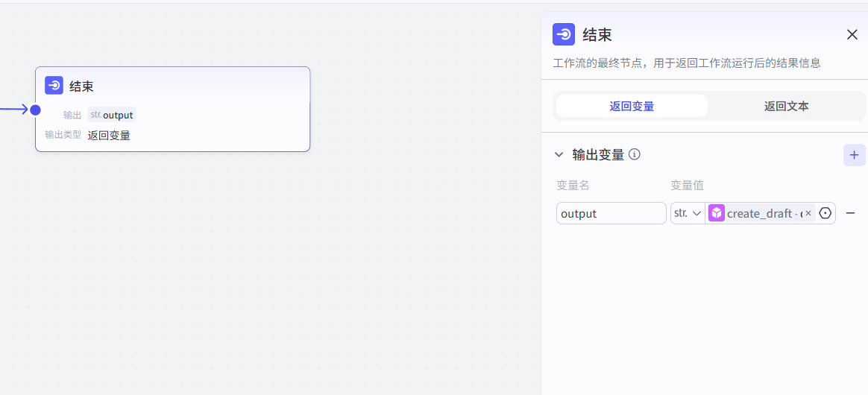The height and width of the screenshot is (395, 868).
Task: Click the purple create_draft cube icon
Action: (717, 213)
